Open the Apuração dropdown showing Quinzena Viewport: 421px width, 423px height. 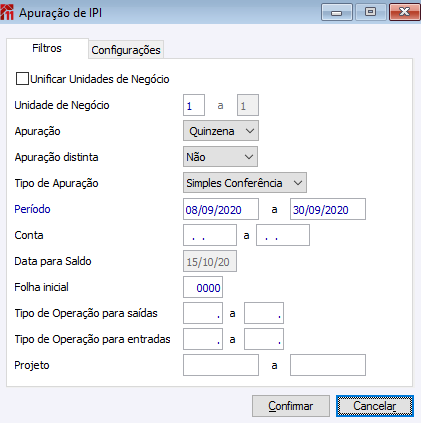[221, 131]
